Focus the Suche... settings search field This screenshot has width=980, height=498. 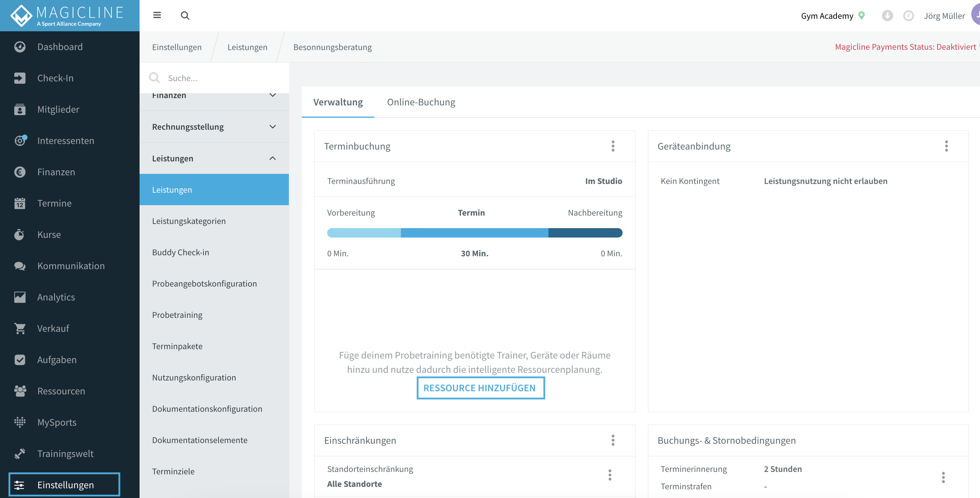pyautogui.click(x=214, y=78)
